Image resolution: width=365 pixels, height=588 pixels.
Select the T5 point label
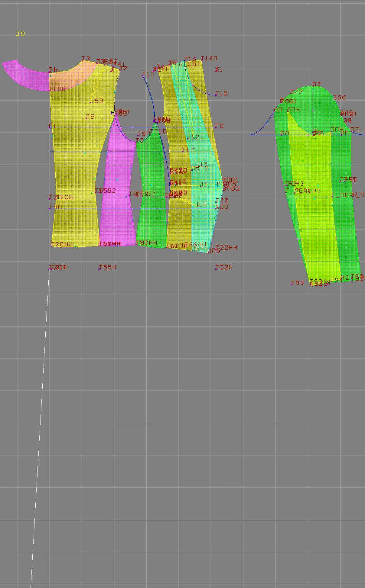point(90,117)
